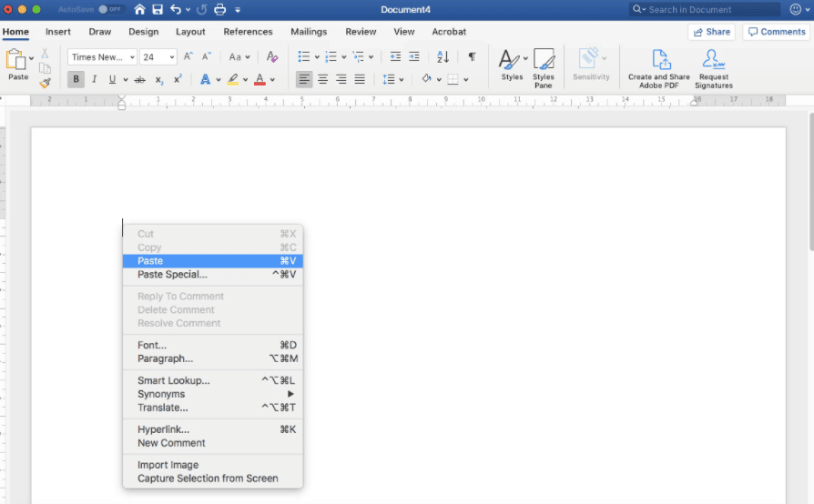
Task: Center align the text
Action: (x=322, y=79)
